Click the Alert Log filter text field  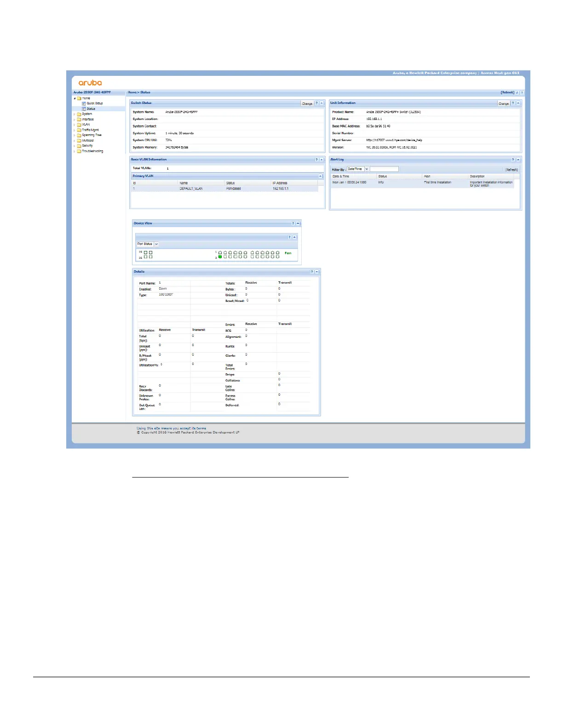(385, 169)
